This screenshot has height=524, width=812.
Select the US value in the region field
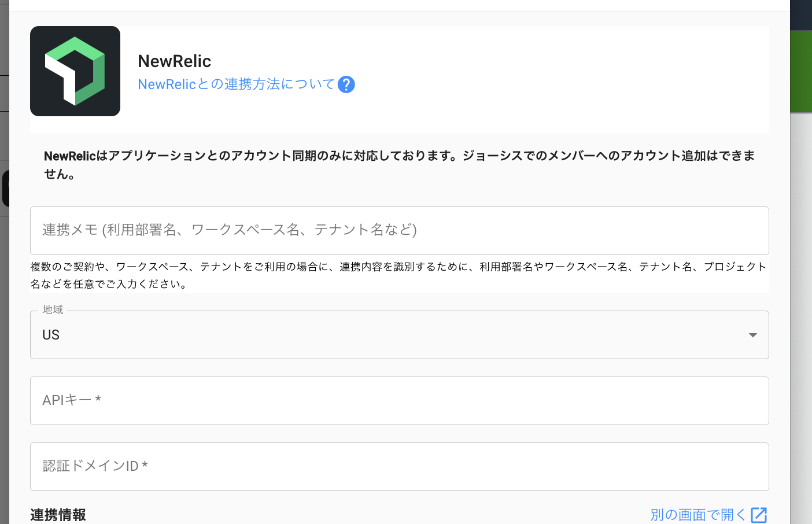[x=51, y=335]
